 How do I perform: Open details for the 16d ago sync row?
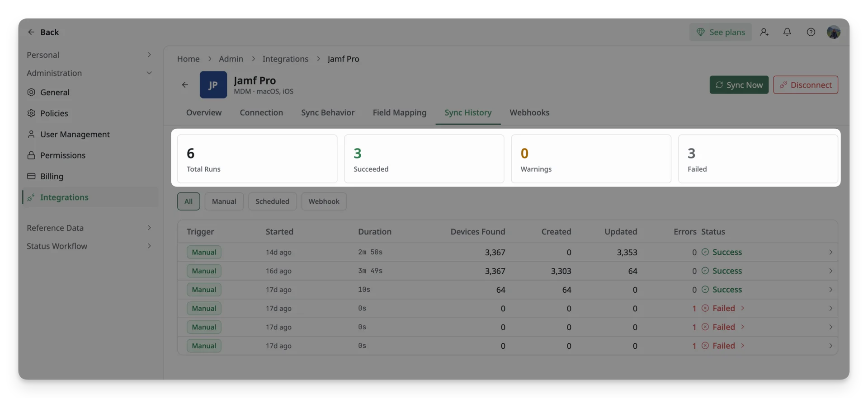[x=507, y=271]
